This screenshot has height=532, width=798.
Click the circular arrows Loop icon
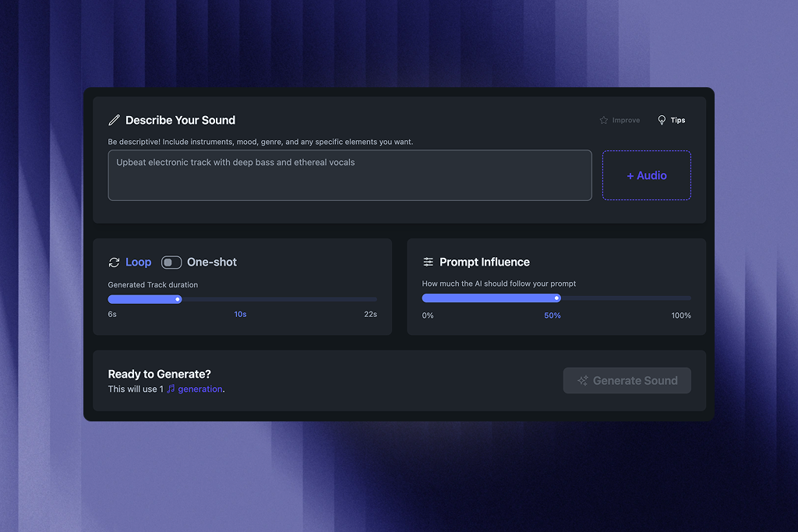[x=115, y=262]
